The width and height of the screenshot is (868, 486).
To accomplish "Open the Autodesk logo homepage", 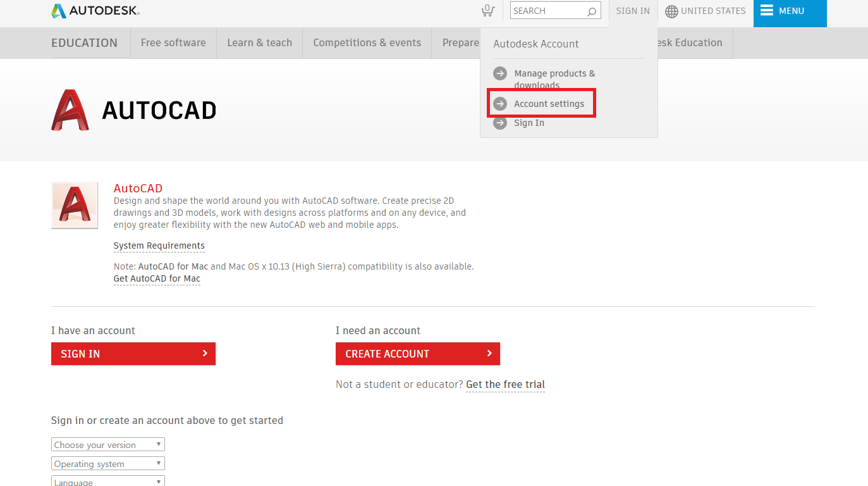I will pyautogui.click(x=95, y=11).
